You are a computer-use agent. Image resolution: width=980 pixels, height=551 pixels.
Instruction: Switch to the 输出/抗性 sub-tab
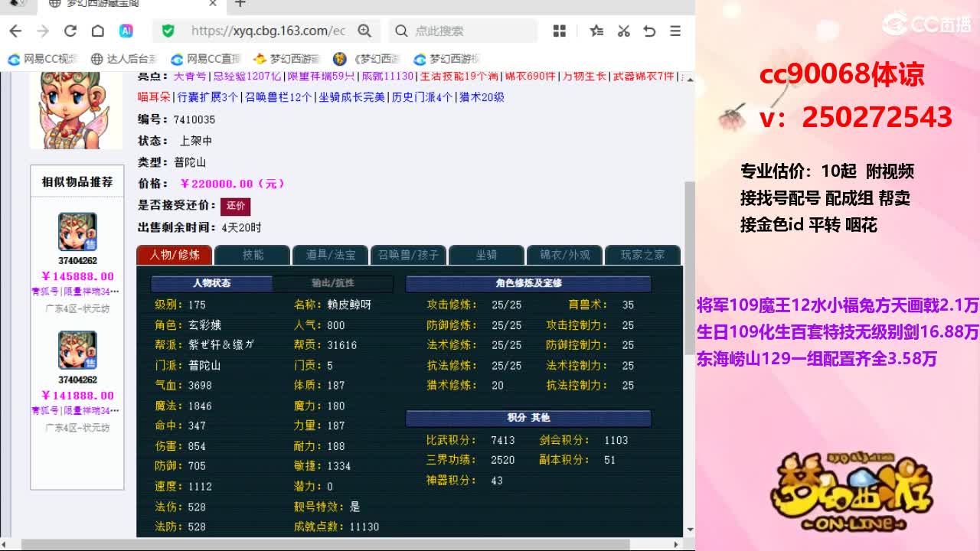333,283
